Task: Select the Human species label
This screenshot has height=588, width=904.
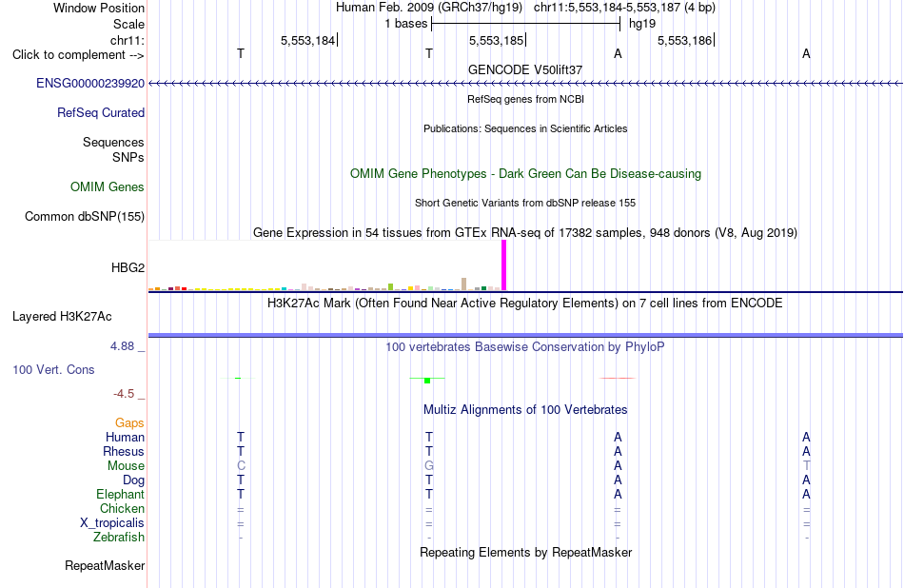Action: coord(125,438)
